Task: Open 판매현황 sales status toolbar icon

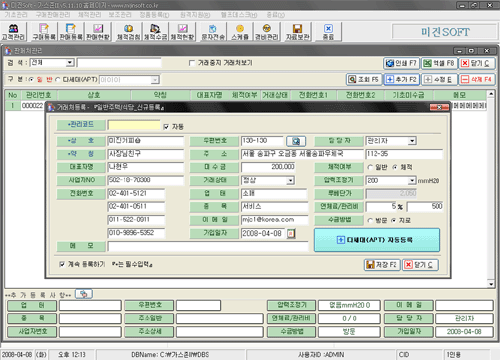Action: tap(98, 32)
